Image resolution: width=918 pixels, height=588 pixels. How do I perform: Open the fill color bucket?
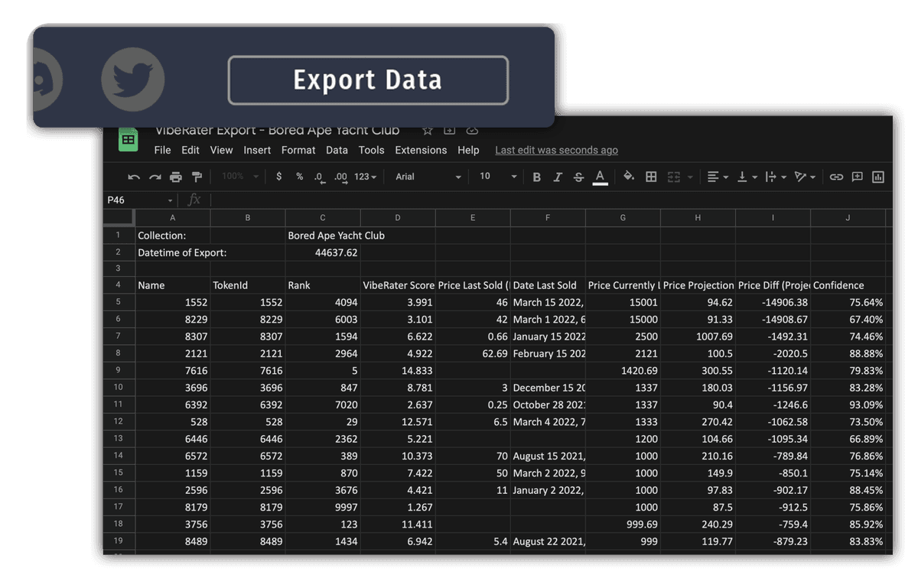point(629,177)
